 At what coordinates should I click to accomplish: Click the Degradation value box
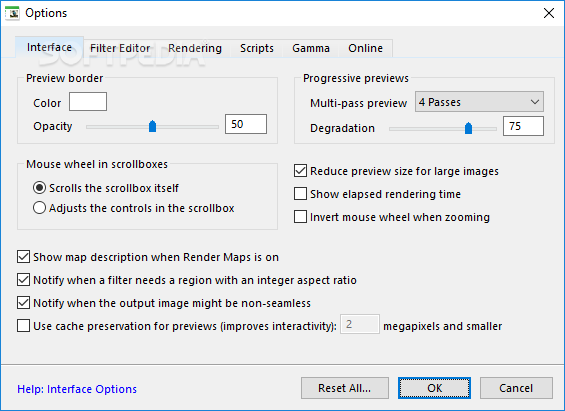[523, 126]
